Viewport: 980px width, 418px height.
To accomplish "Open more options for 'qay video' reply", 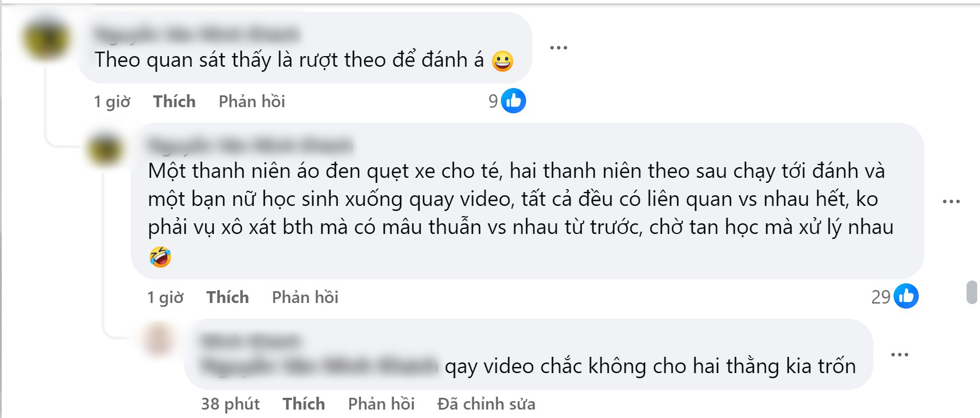I will click(900, 355).
